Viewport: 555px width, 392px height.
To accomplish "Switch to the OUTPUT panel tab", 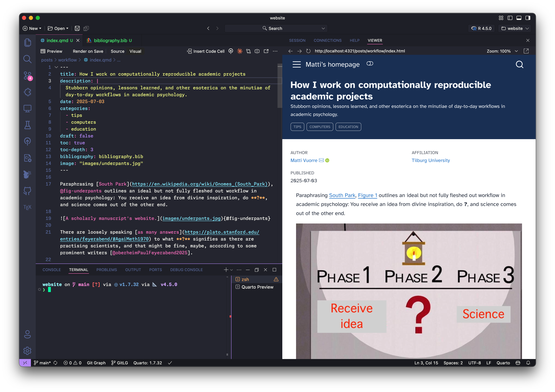I will (133, 270).
